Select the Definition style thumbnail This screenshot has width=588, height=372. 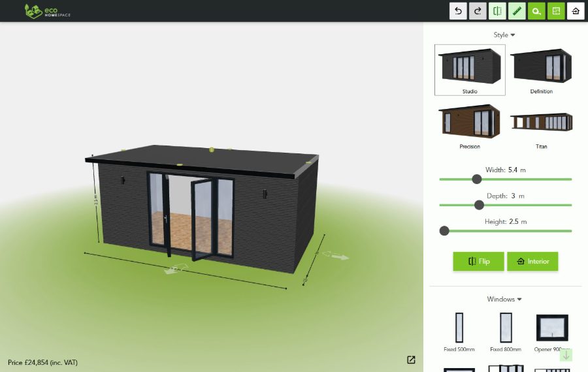(x=541, y=70)
